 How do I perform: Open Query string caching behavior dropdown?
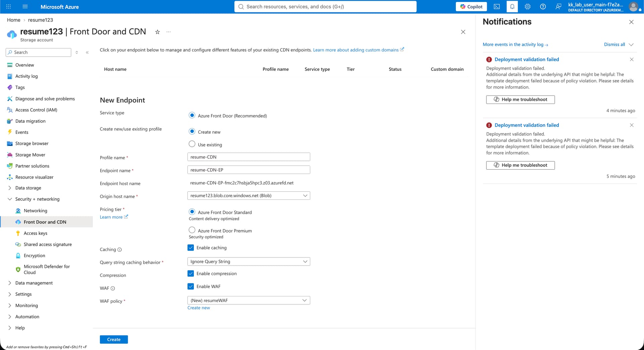(x=249, y=261)
